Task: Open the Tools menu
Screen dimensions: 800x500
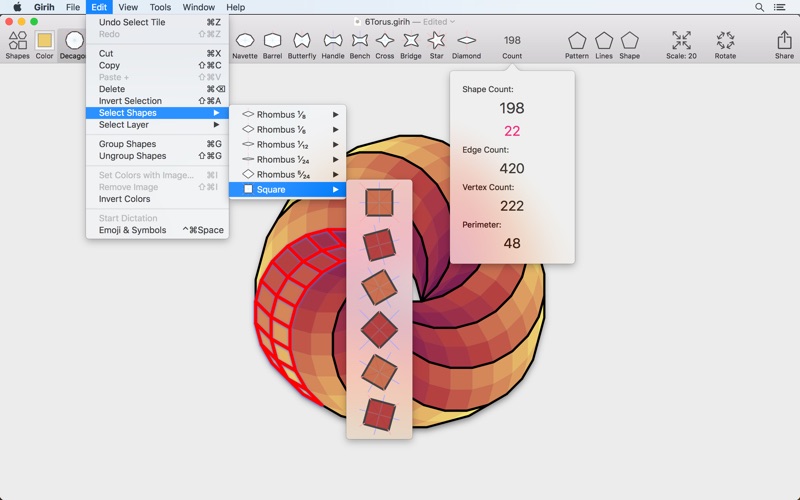Action: coord(160,7)
